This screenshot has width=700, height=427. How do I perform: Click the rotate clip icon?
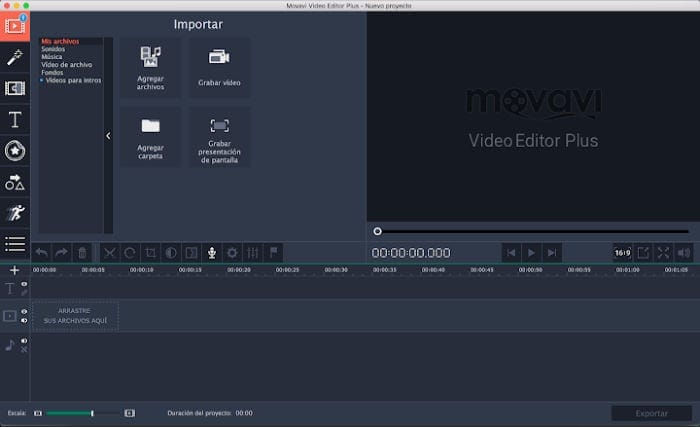(x=129, y=253)
